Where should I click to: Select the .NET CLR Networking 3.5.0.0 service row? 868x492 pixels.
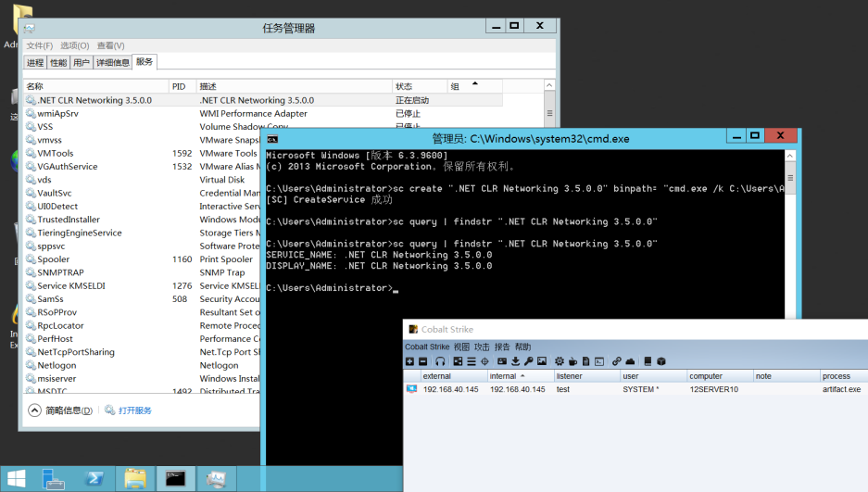click(x=263, y=100)
